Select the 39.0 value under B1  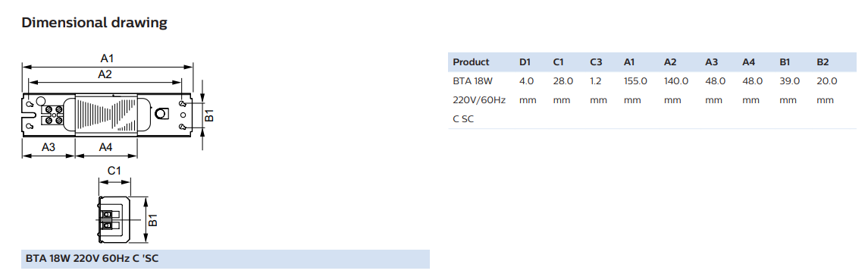tap(789, 81)
